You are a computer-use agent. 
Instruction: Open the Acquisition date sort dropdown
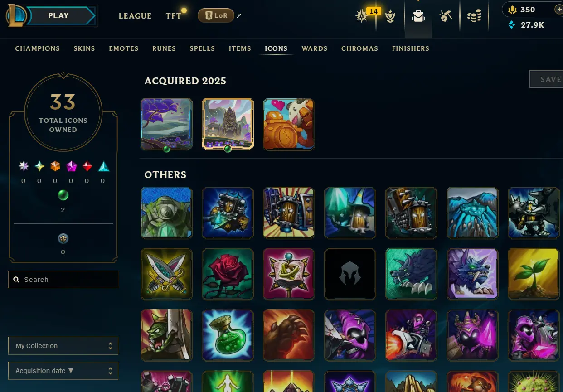pyautogui.click(x=63, y=371)
